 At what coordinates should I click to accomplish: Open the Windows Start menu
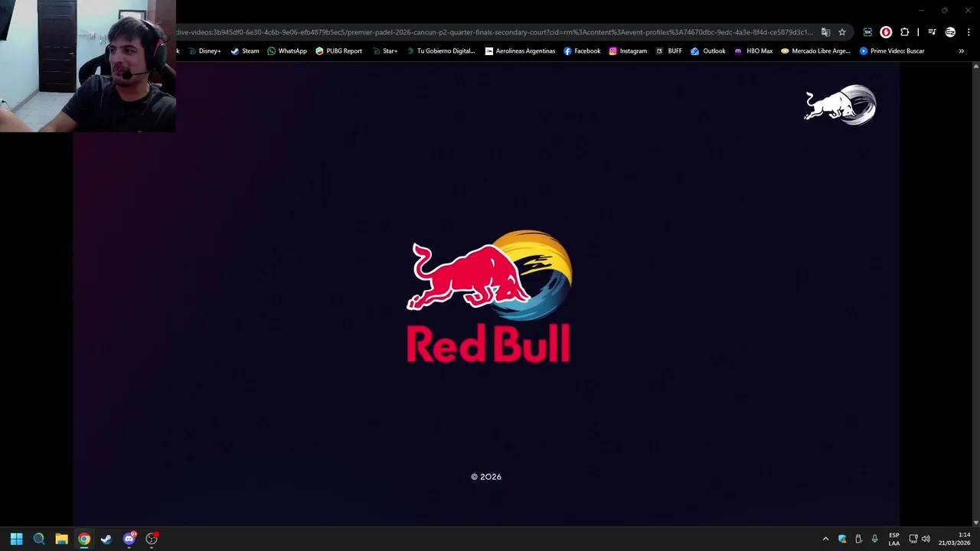tap(16, 539)
